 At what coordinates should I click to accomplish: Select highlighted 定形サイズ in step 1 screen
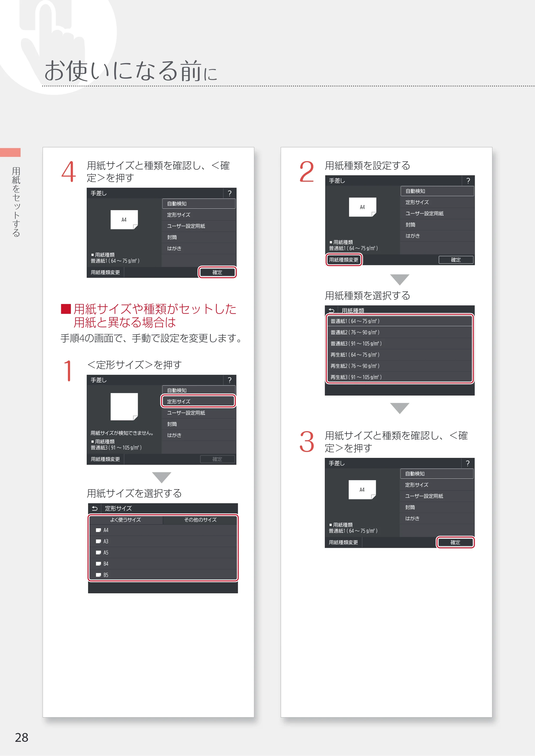tap(199, 401)
